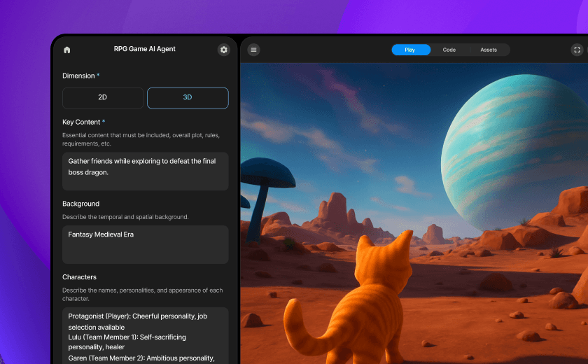The image size is (588, 364).
Task: Click the Dimension label
Action: pyautogui.click(x=78, y=76)
